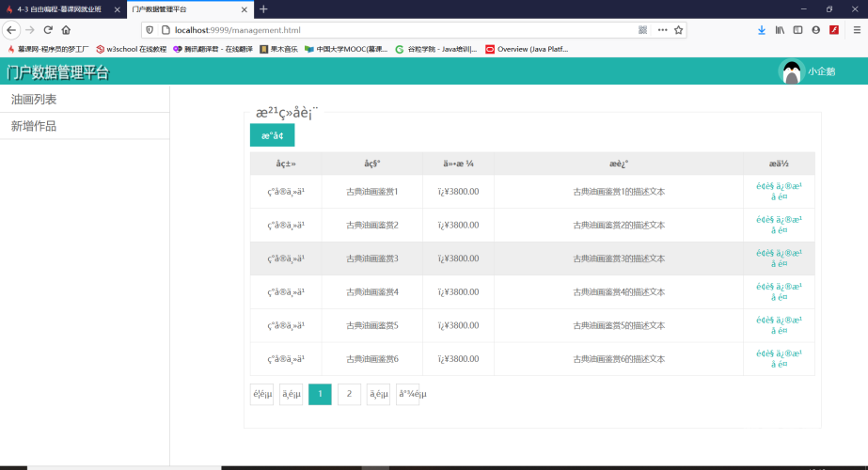Select 新增作品 in the sidebar
Image resolution: width=868 pixels, height=470 pixels.
click(x=34, y=126)
